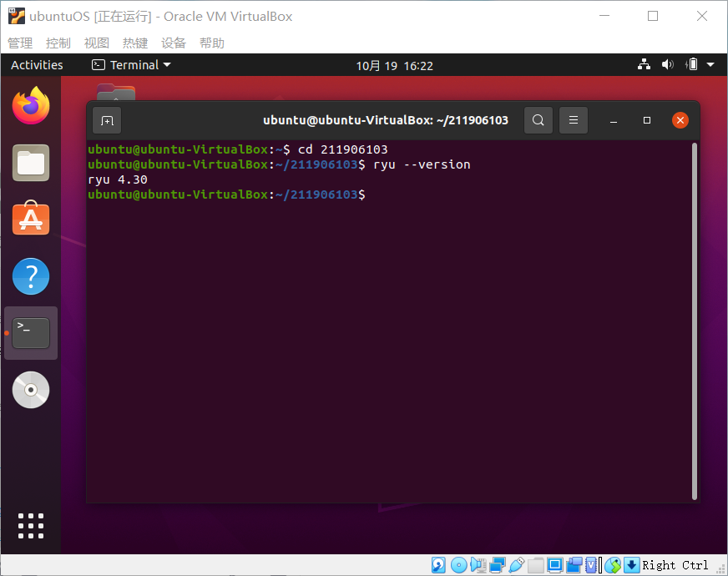The image size is (728, 576).
Task: Open VirtualBox USB devices indicator
Action: 516,565
